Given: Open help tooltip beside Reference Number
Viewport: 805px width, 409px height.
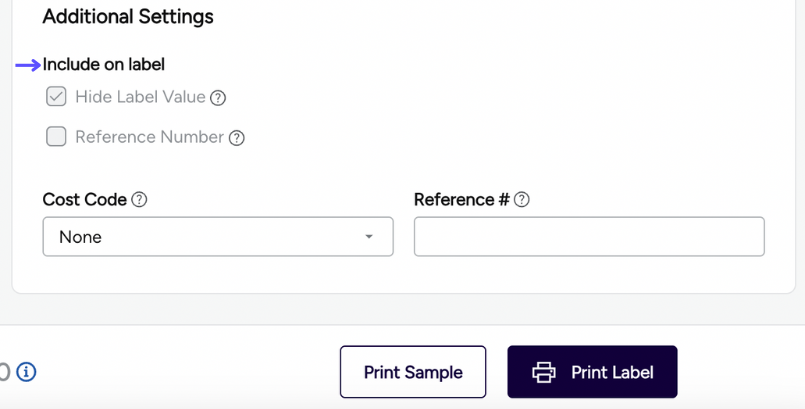Looking at the screenshot, I should pos(237,138).
